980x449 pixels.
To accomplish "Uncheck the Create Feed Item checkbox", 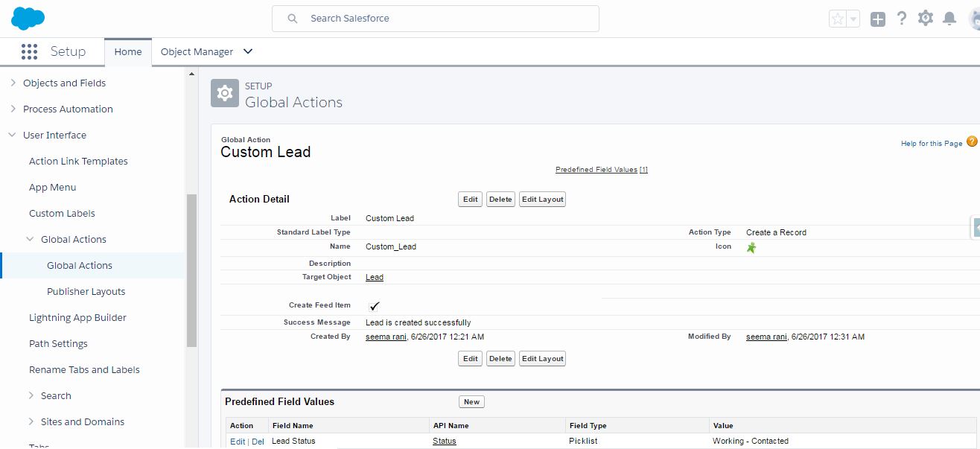I will tap(374, 305).
